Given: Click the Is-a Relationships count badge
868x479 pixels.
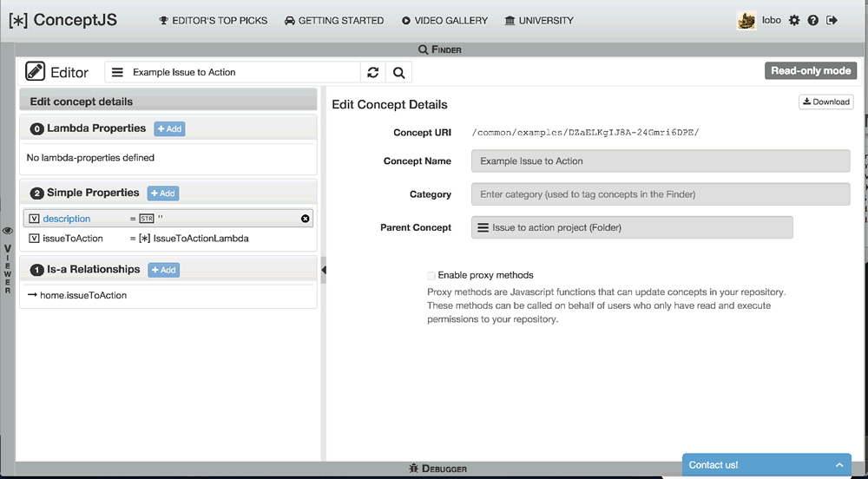Looking at the screenshot, I should 37,271.
